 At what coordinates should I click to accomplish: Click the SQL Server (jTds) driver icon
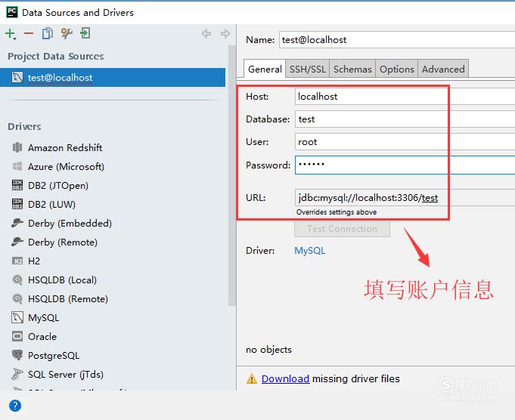coord(17,374)
